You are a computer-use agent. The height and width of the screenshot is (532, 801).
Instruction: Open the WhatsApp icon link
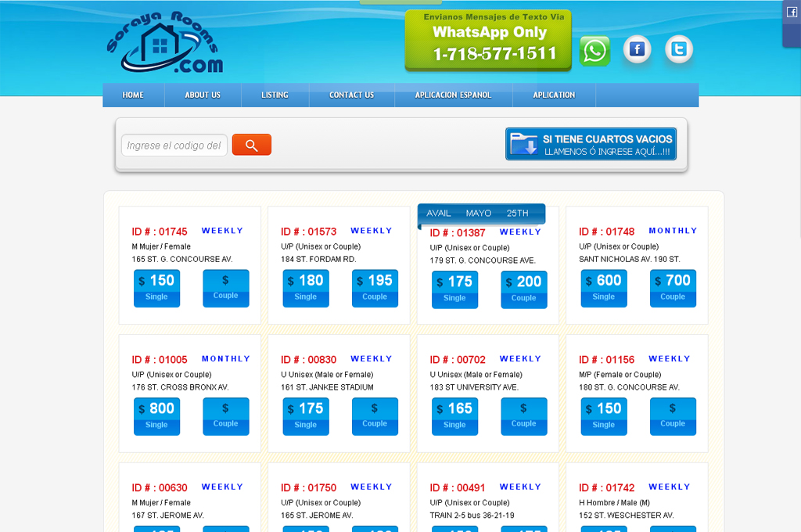(594, 52)
